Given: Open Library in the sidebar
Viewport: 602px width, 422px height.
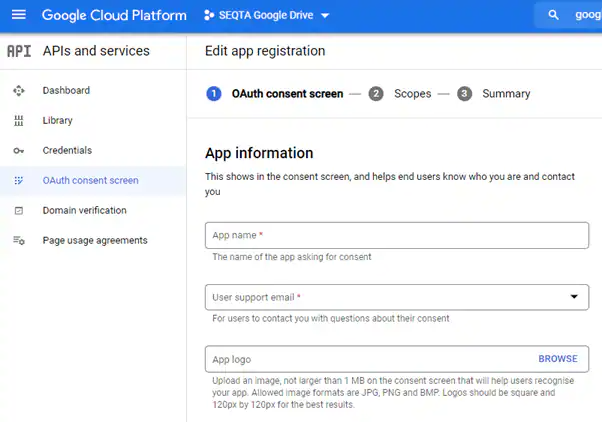Looking at the screenshot, I should pyautogui.click(x=58, y=121).
